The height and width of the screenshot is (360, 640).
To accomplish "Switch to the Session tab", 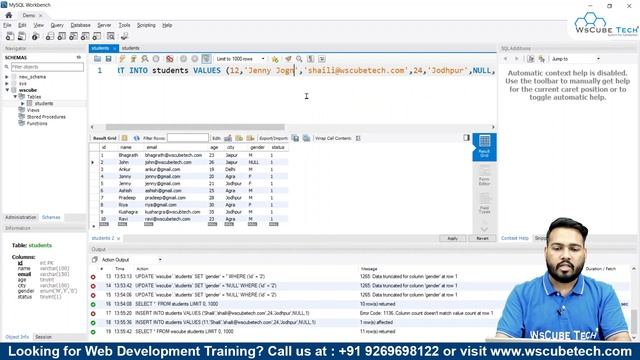I will tap(43, 337).
